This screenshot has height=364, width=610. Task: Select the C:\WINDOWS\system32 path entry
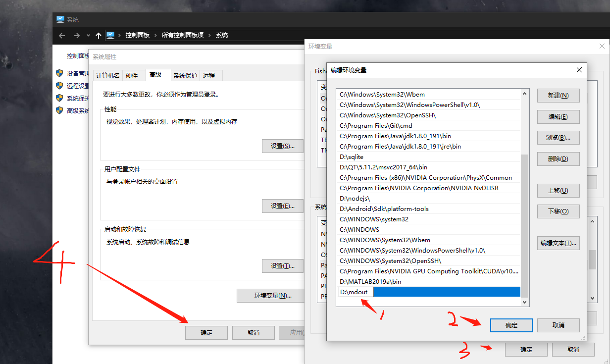pos(429,219)
